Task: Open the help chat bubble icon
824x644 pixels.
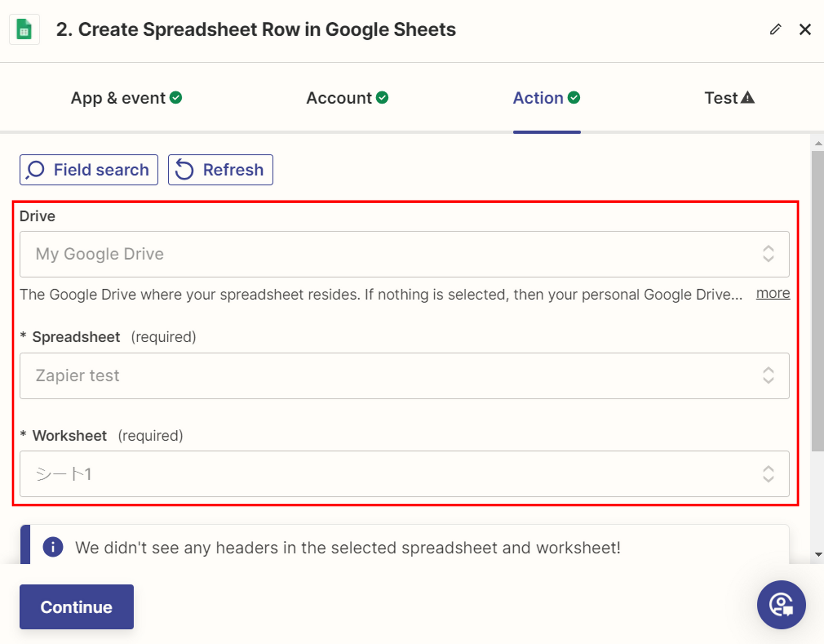Action: click(781, 605)
